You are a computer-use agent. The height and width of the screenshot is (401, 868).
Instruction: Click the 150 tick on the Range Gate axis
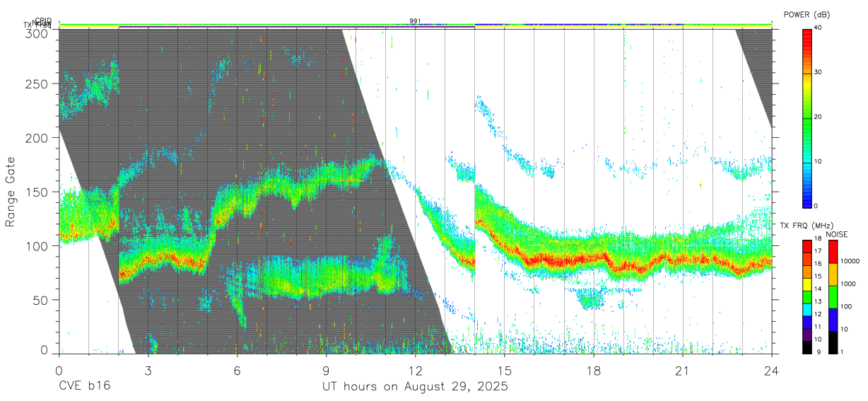pyautogui.click(x=37, y=192)
